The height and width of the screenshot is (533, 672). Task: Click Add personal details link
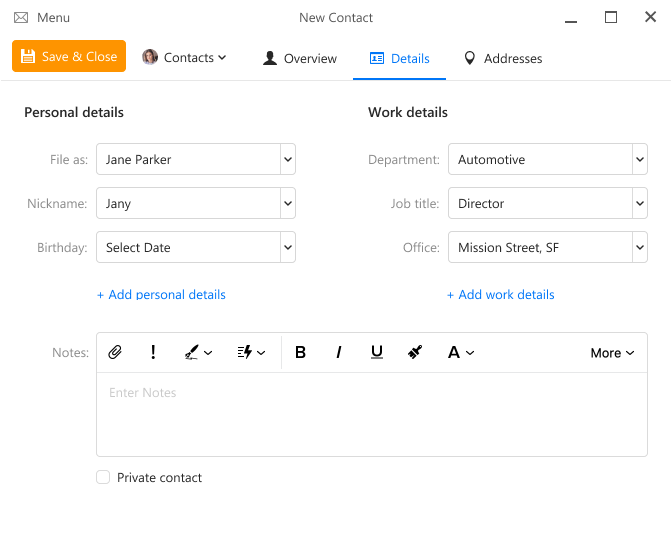tap(161, 294)
